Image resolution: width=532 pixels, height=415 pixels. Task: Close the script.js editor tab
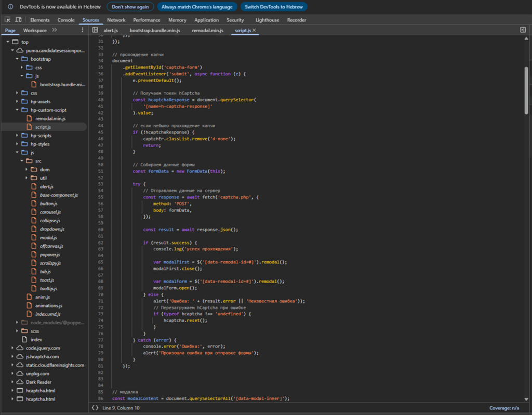pyautogui.click(x=254, y=30)
